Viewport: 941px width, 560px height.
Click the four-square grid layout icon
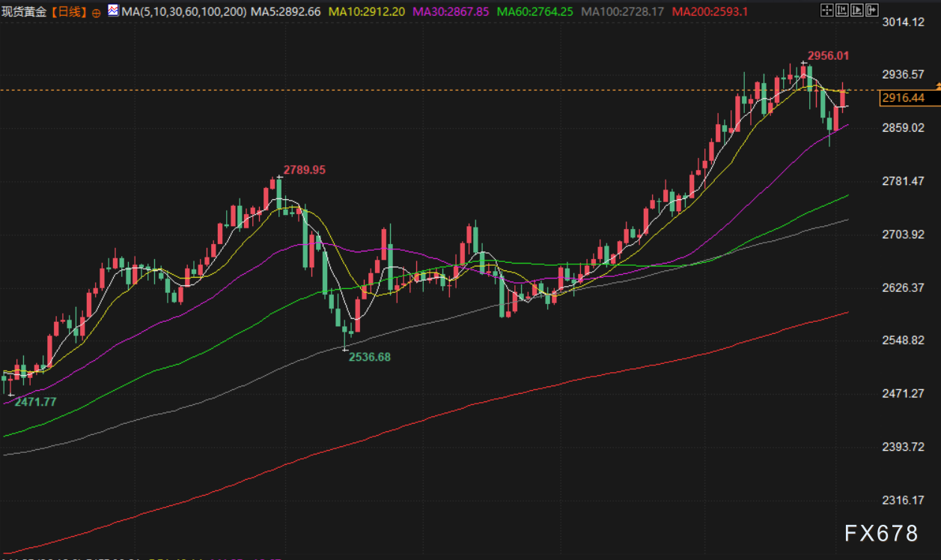point(826,10)
